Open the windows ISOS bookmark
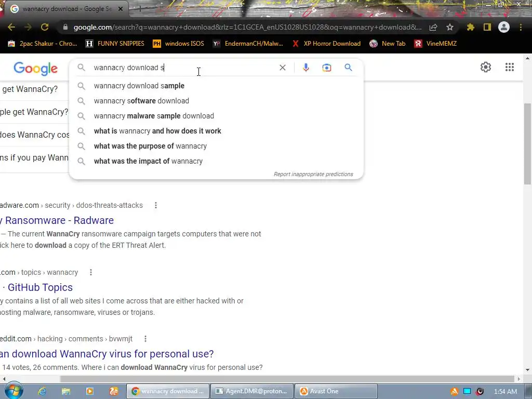The width and height of the screenshot is (532, 399). (179, 44)
